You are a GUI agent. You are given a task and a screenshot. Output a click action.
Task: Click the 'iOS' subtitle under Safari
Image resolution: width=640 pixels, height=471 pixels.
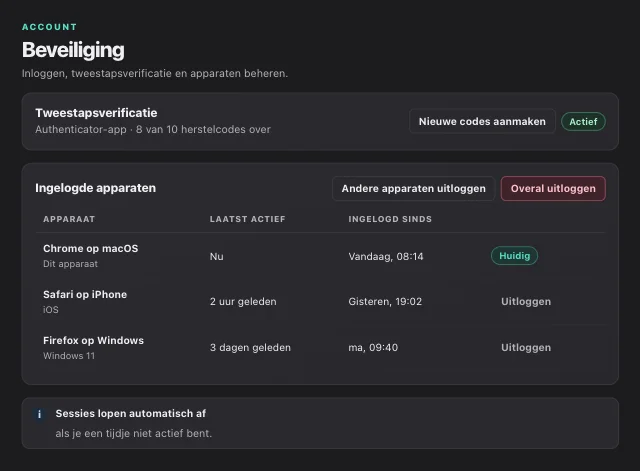[51, 310]
